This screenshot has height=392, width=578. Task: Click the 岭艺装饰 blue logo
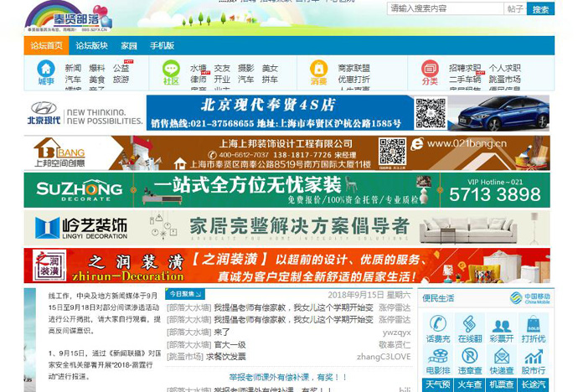coord(81,227)
